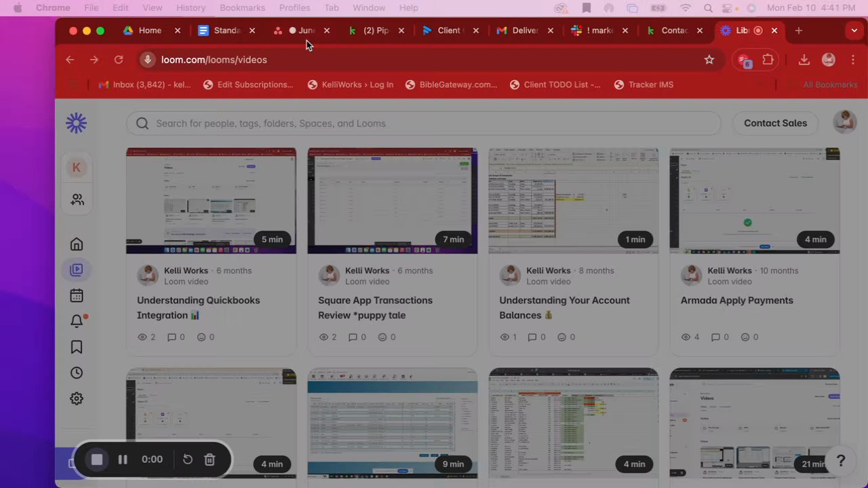Open the KelliWorks Log In bookmark
This screenshot has height=488, width=868.
(351, 85)
